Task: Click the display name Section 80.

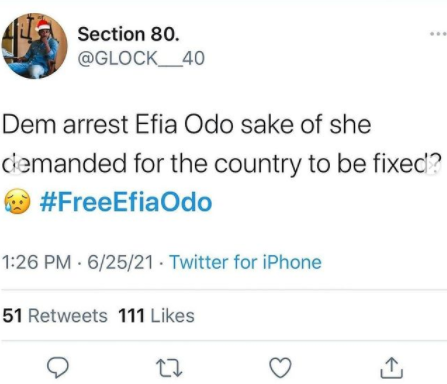Action: click(128, 34)
